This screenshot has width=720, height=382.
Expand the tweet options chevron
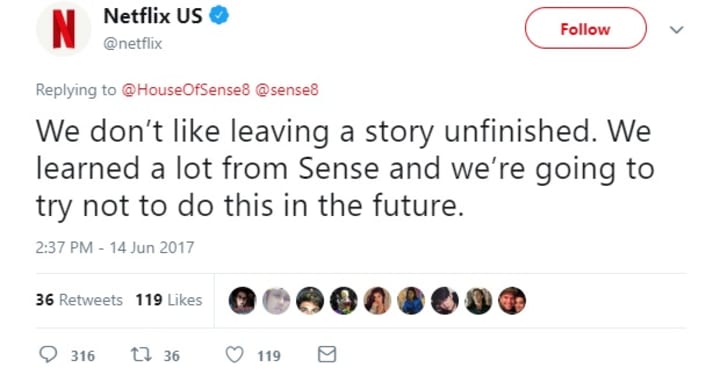tap(676, 30)
